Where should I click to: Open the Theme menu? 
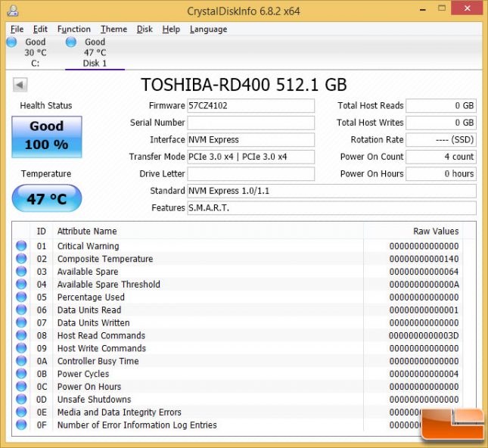(x=113, y=30)
